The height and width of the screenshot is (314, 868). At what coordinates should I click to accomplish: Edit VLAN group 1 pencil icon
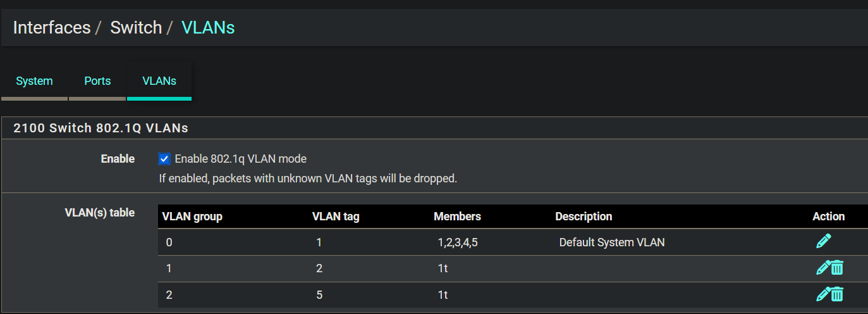click(x=822, y=268)
